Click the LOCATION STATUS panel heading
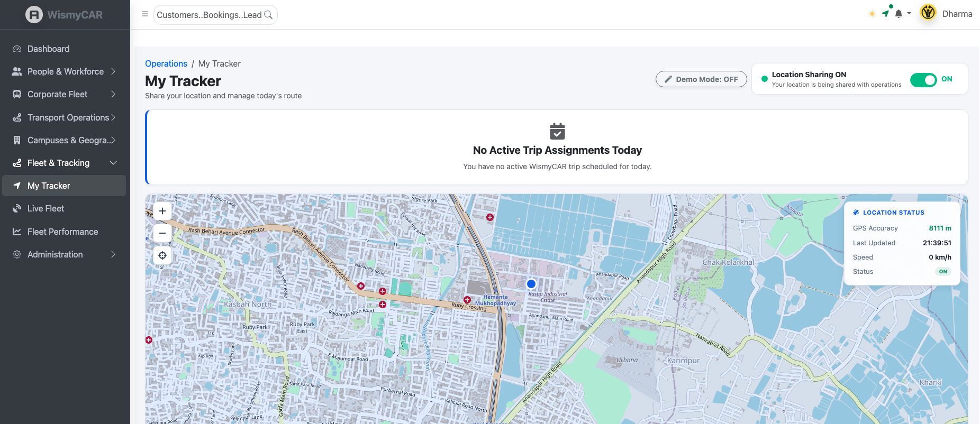 [x=893, y=213]
